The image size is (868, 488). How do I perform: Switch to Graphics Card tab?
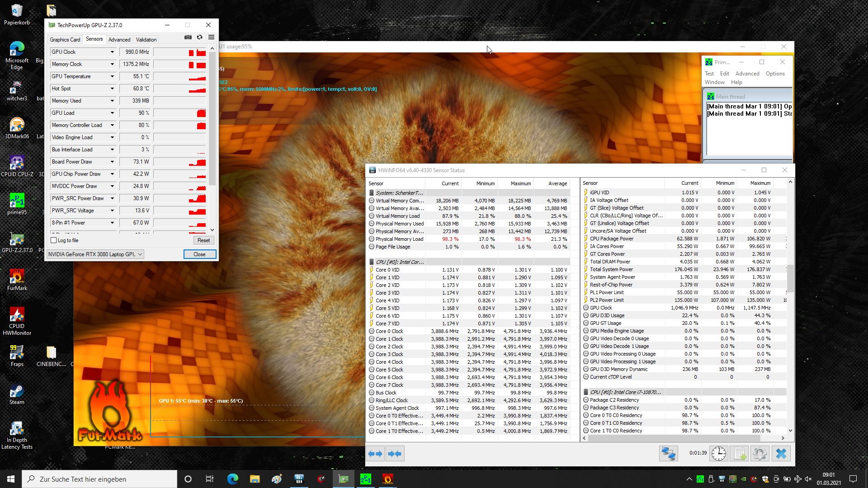tap(65, 40)
